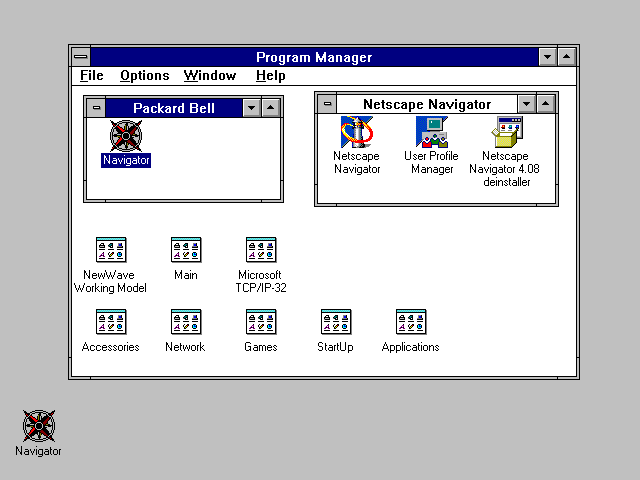Click the "Network" label text

pos(185,347)
